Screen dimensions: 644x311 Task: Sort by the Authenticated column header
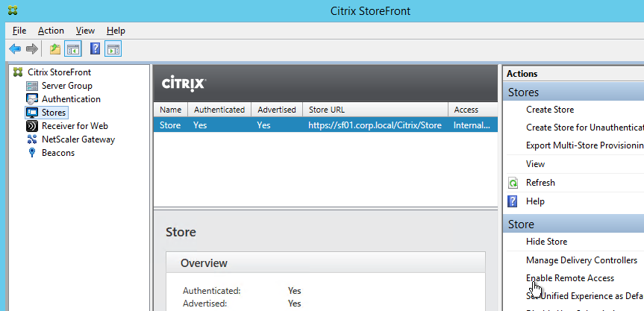219,110
